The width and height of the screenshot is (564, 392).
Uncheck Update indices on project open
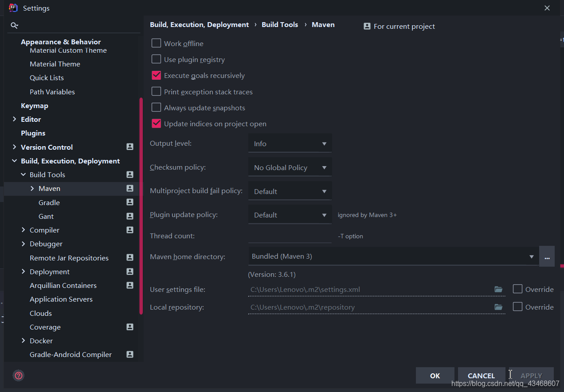pos(156,124)
